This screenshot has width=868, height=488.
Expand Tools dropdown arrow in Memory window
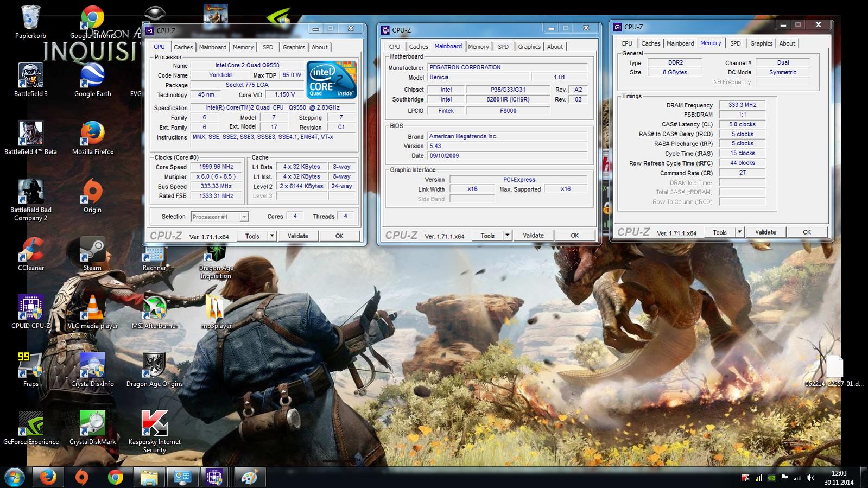pos(739,232)
